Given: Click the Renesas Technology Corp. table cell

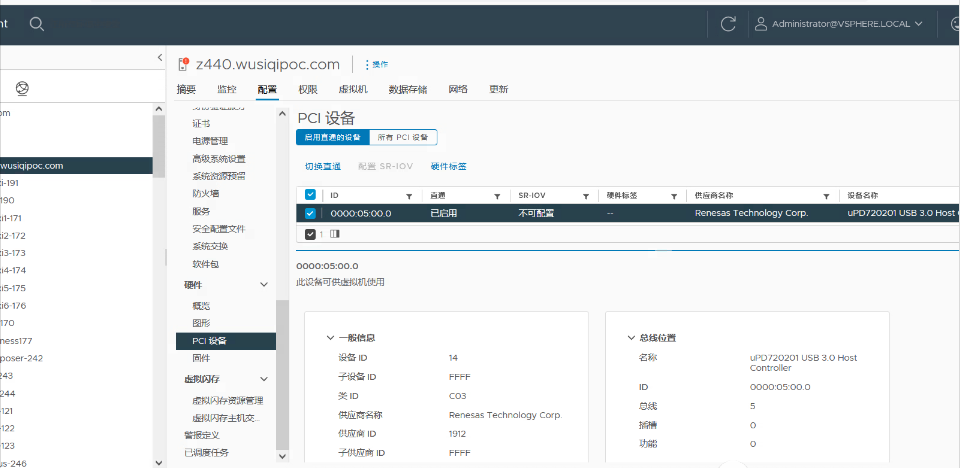Looking at the screenshot, I should pyautogui.click(x=751, y=213).
